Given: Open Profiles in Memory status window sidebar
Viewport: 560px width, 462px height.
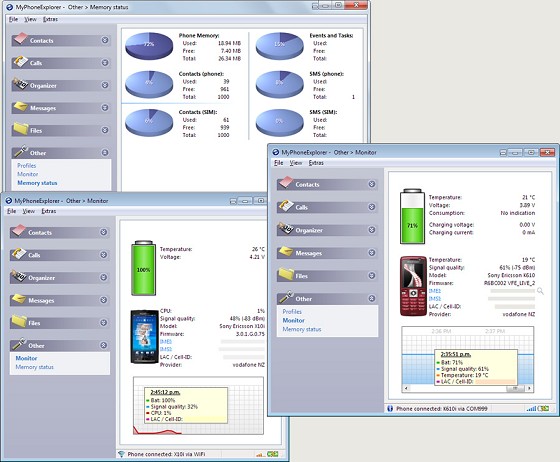Looking at the screenshot, I should (27, 166).
